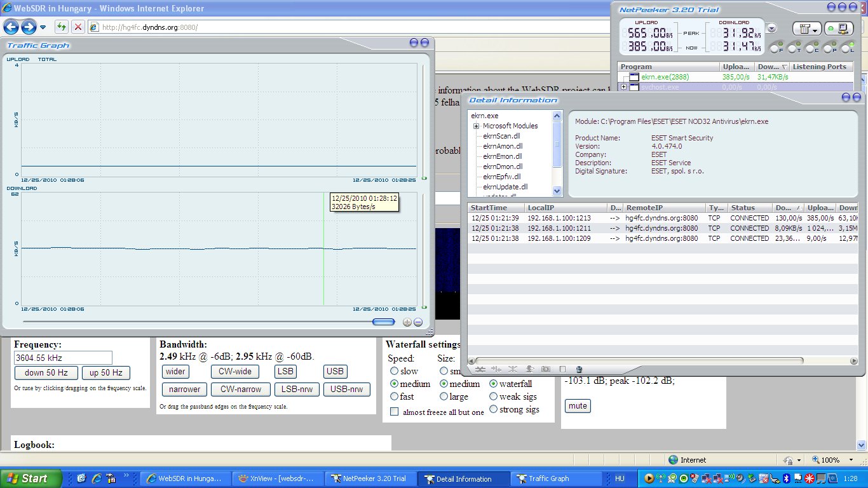
Task: Click the first disconnect icon in Detail Information toolbar
Action: [480, 369]
